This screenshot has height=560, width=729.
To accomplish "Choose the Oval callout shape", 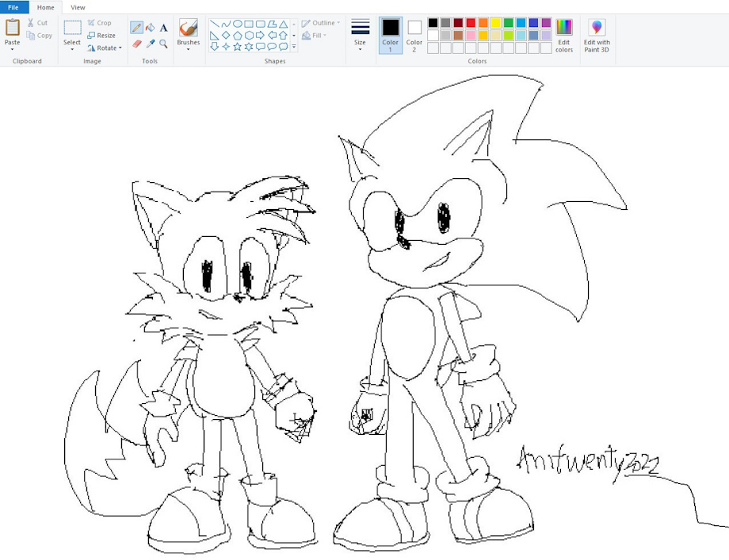I will coord(272,47).
